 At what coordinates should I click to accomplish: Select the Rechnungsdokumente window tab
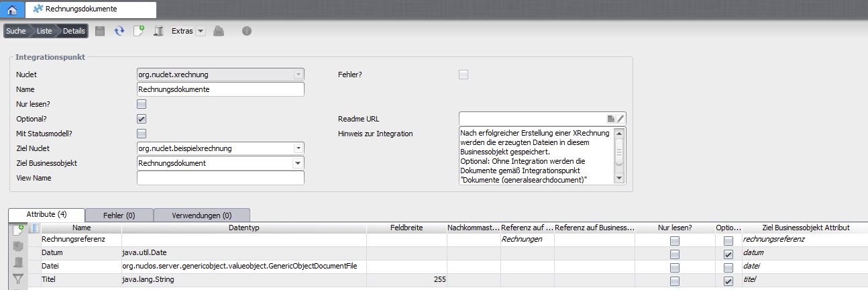[91, 9]
